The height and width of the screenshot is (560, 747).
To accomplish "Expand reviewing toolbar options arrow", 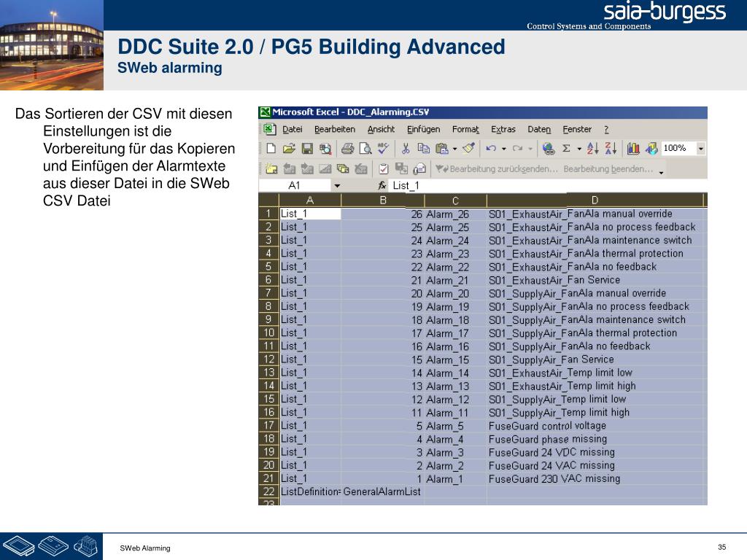I will tap(661, 171).
